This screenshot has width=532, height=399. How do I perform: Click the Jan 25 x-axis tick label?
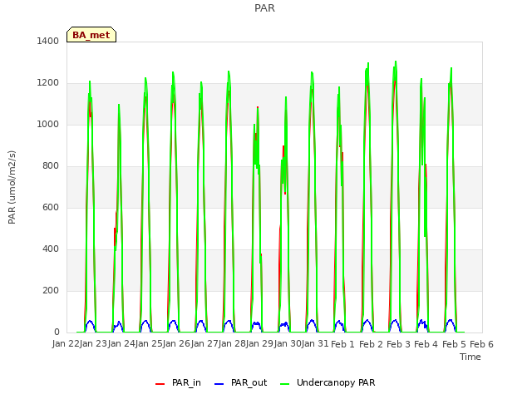[x=149, y=343]
